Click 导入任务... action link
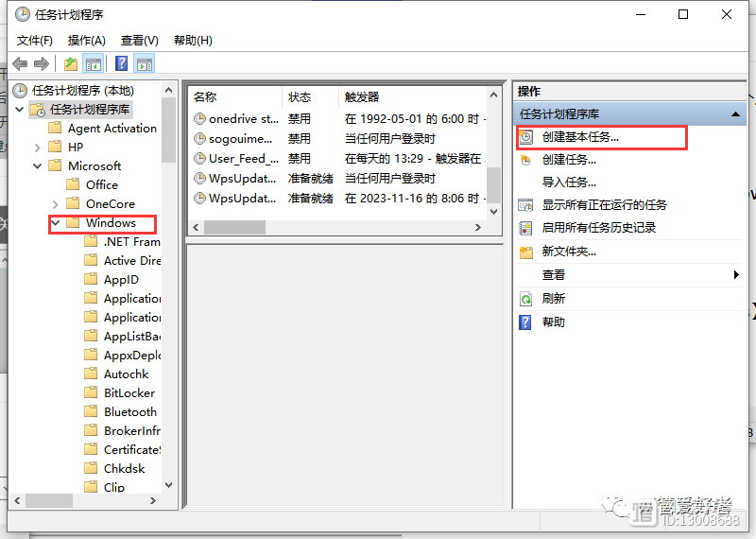 tap(569, 183)
